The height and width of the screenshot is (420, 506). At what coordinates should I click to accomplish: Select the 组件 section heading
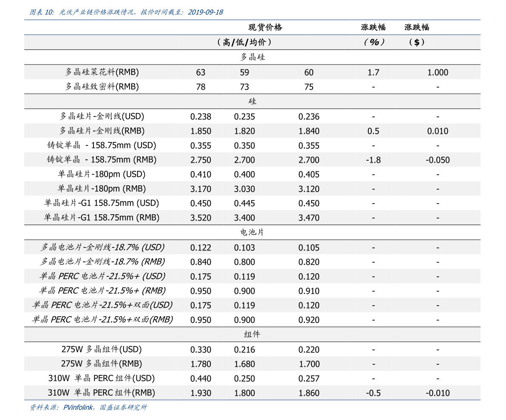coord(252,335)
